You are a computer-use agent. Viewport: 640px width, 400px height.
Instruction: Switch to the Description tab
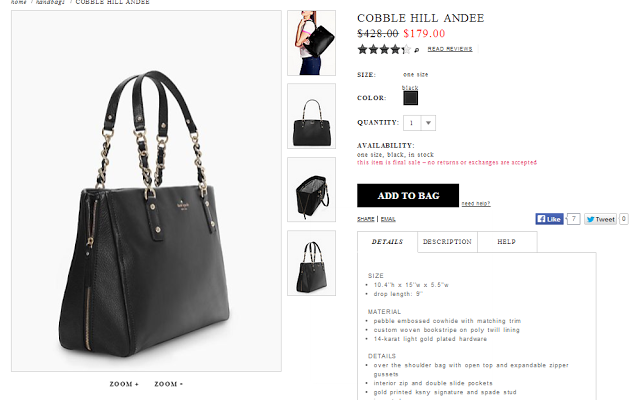coord(447,242)
